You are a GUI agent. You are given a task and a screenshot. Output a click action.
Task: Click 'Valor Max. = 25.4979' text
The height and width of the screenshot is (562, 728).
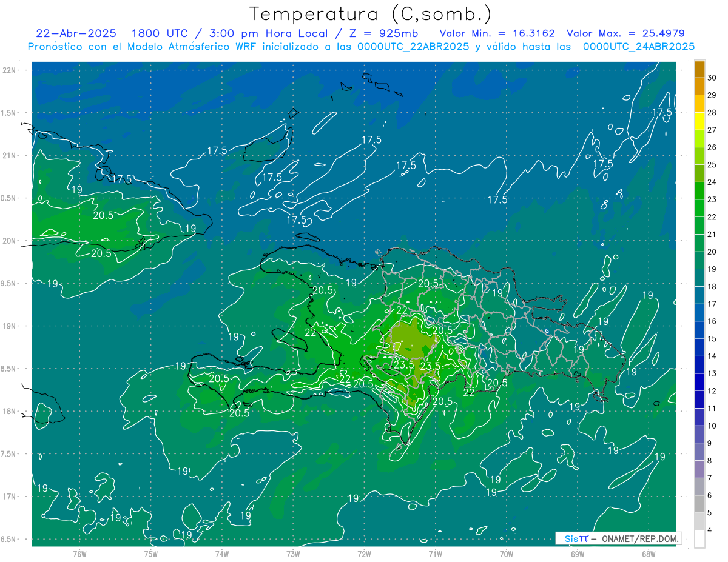click(x=625, y=33)
